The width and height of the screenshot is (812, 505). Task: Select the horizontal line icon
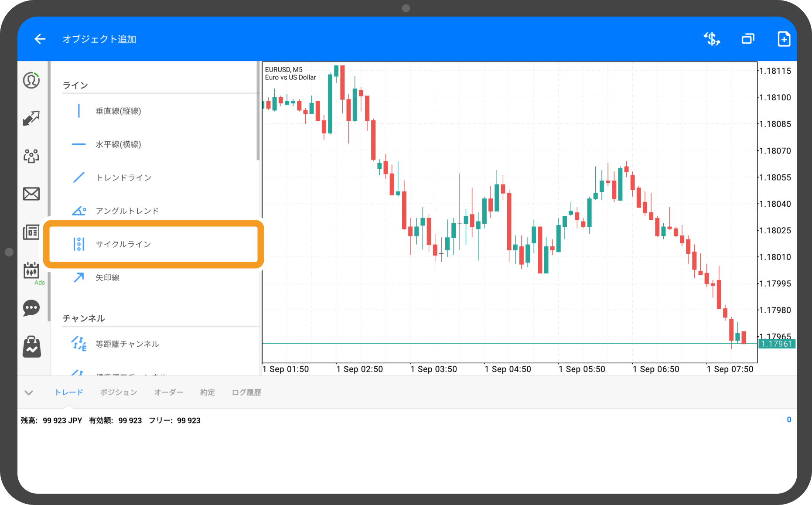[79, 144]
